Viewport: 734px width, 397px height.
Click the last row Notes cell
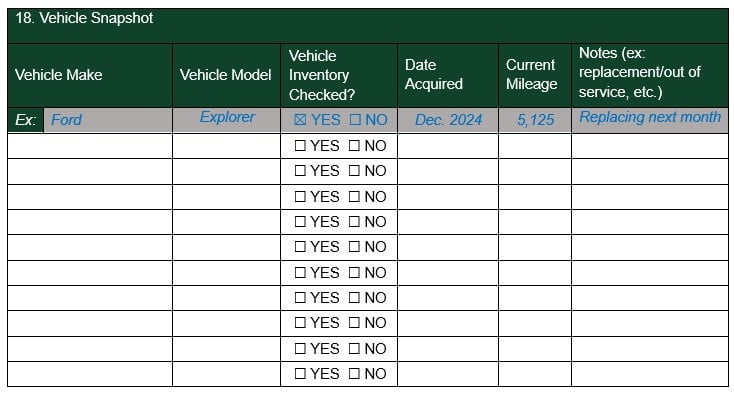pyautogui.click(x=650, y=374)
